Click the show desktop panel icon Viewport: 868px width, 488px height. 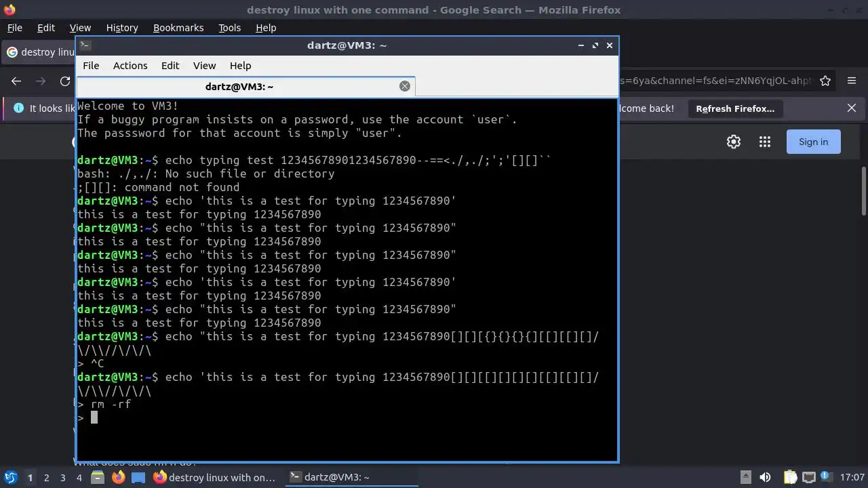pos(138,477)
